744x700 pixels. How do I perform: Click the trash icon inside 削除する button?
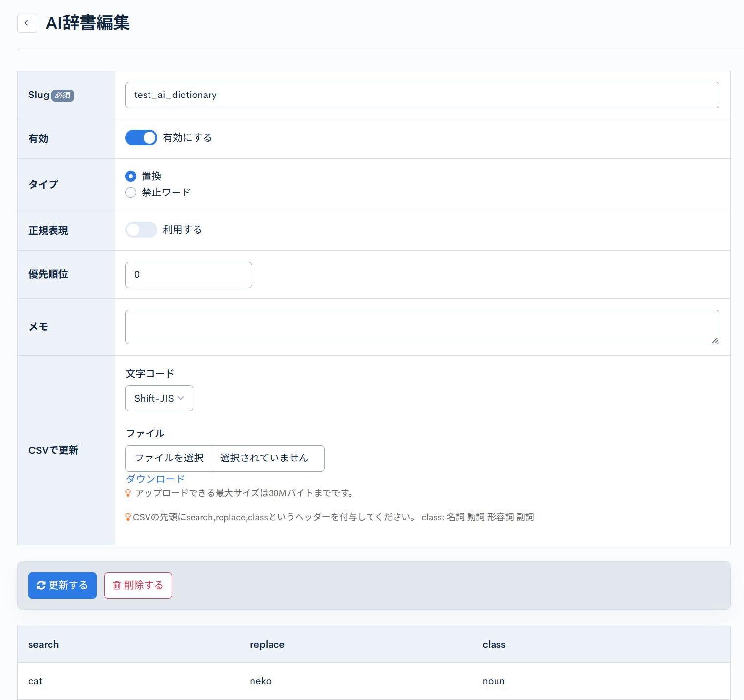click(116, 585)
